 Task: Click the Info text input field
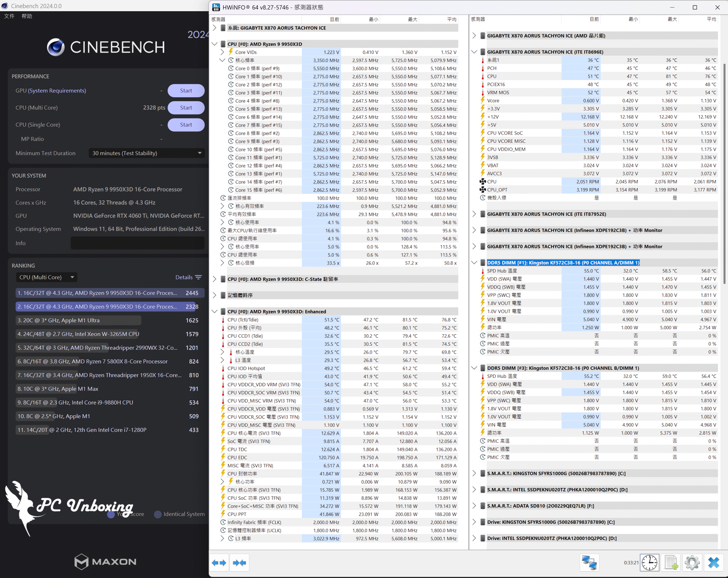[x=137, y=243]
